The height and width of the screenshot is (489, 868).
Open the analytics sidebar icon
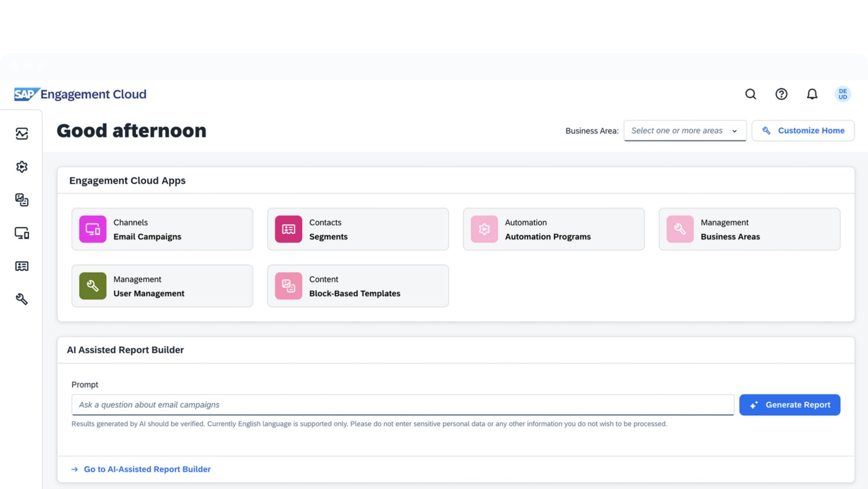point(21,133)
